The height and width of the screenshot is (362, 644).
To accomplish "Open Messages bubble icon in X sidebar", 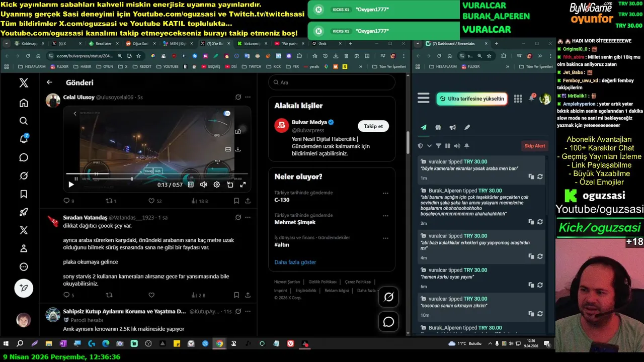I will [x=24, y=157].
